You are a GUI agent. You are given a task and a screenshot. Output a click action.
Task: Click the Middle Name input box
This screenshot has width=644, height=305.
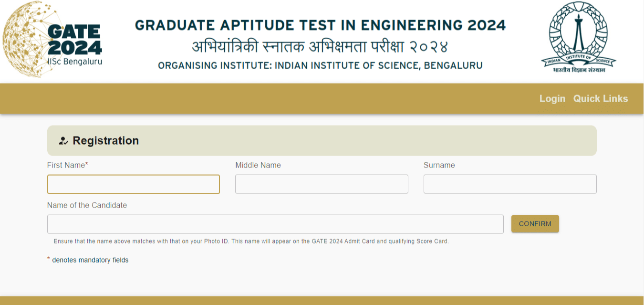pyautogui.click(x=322, y=184)
